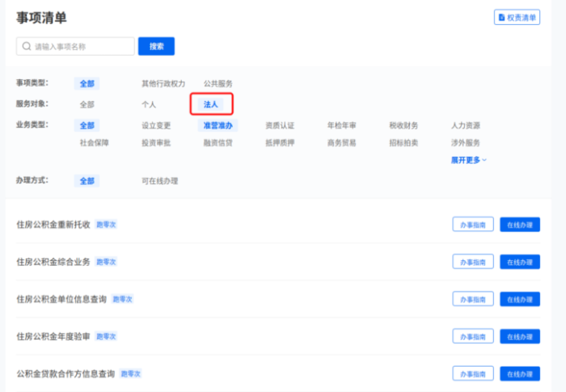Click 在线办理 for 住房公积金综合业务

point(520,262)
